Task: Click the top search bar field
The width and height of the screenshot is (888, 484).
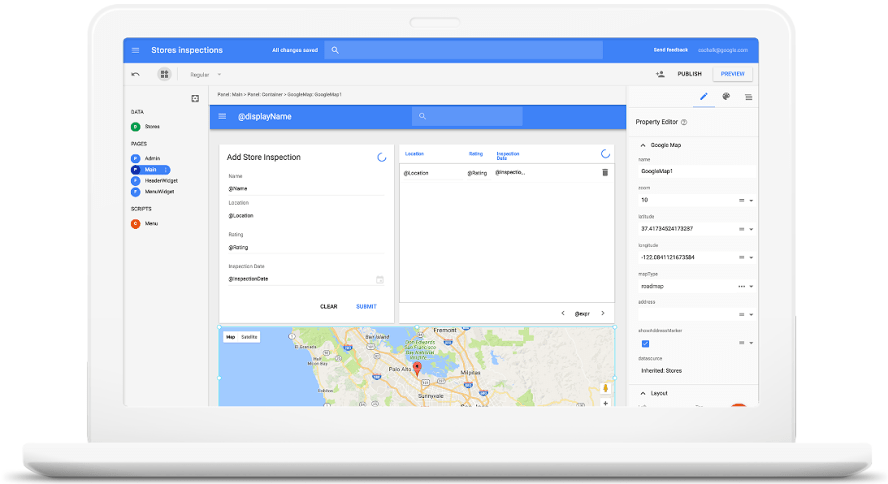Action: (463, 50)
